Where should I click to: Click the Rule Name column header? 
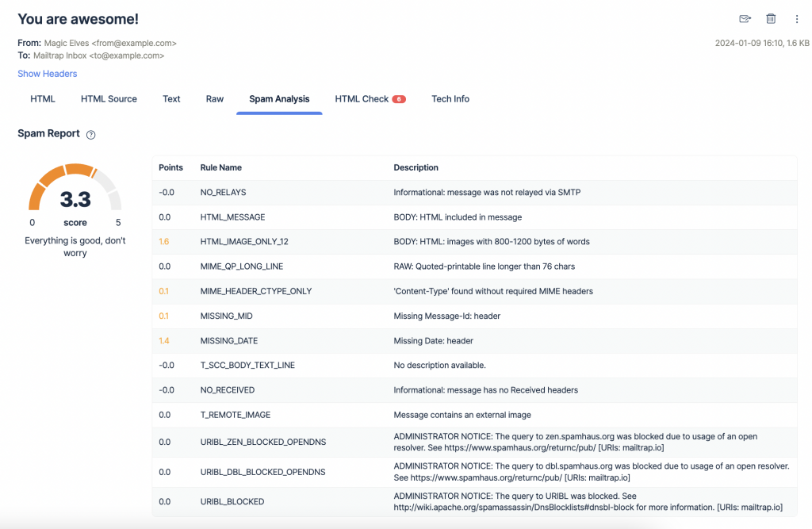click(221, 168)
